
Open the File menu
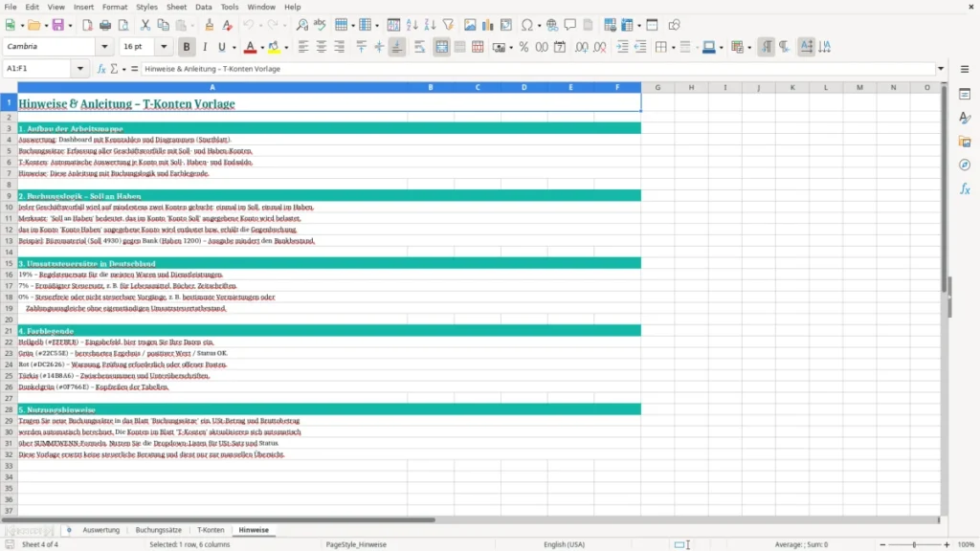10,7
